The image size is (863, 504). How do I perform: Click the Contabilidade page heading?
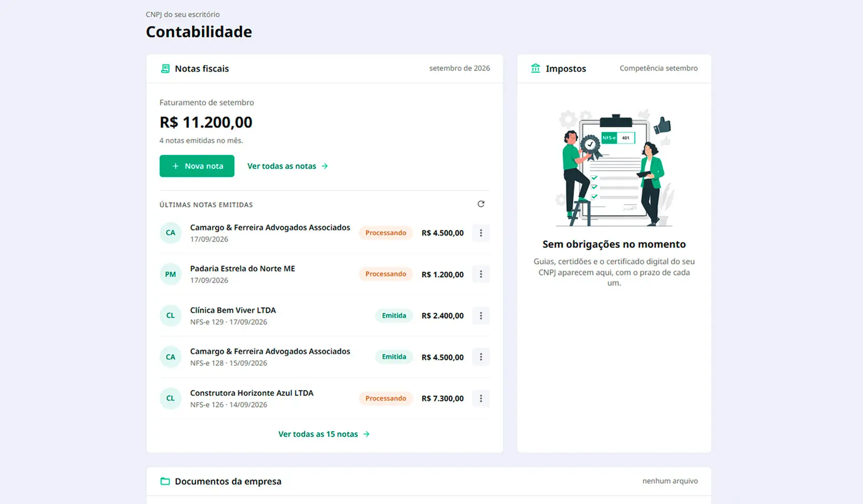click(x=199, y=32)
